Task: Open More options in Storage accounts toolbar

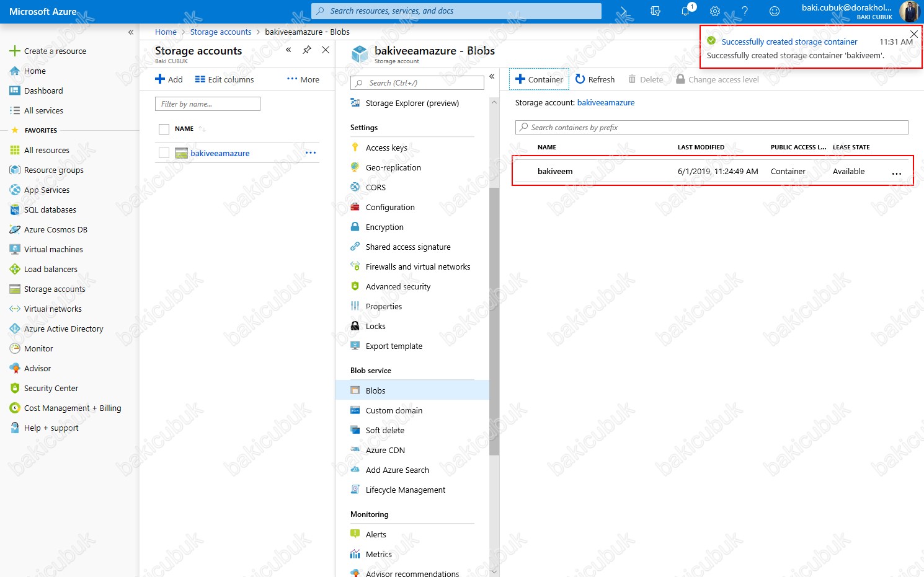Action: tap(303, 79)
